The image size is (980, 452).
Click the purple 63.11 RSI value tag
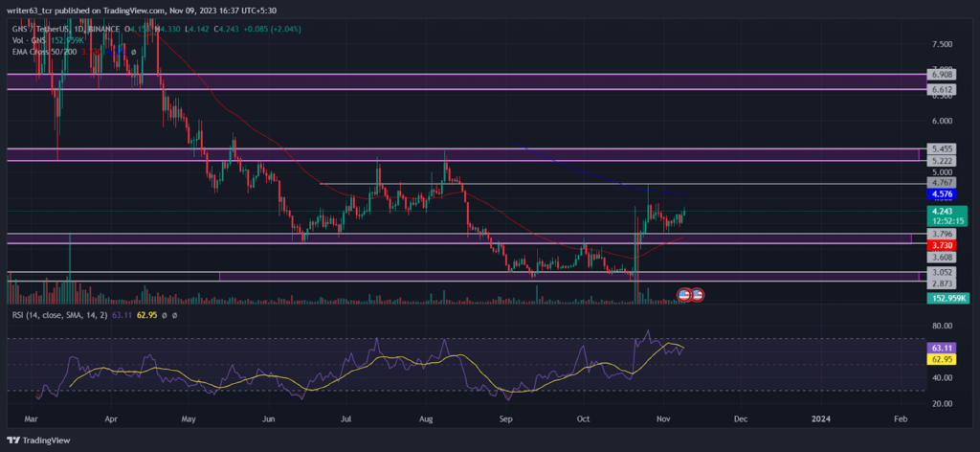[942, 348]
